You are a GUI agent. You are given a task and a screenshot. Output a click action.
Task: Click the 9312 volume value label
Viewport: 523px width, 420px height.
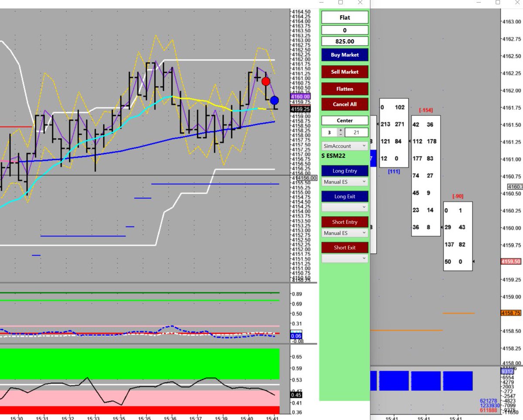point(507,372)
